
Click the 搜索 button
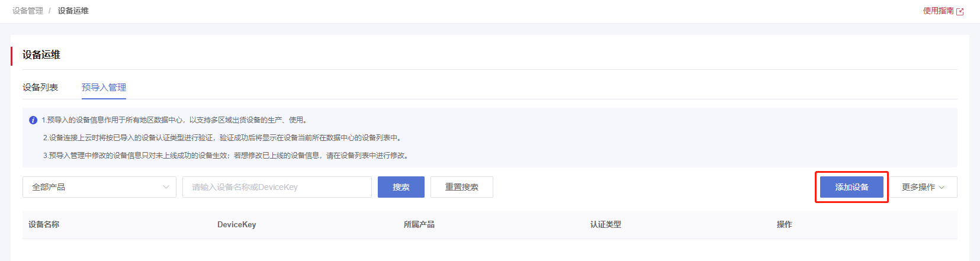tap(401, 187)
